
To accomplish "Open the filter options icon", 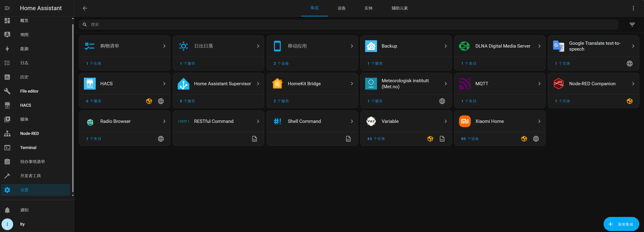I will (x=632, y=24).
